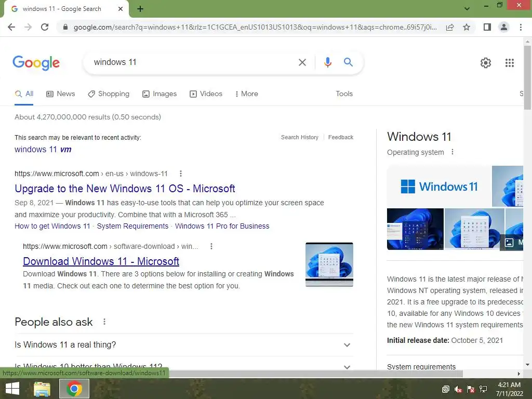Start voice search with microphone
532x399 pixels.
[x=327, y=62]
